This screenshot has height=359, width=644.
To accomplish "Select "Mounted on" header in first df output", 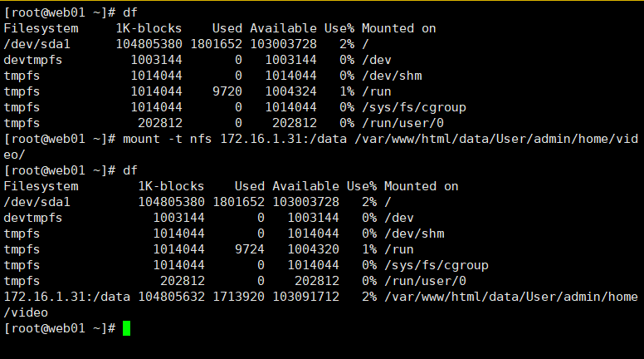I will 399,28.
